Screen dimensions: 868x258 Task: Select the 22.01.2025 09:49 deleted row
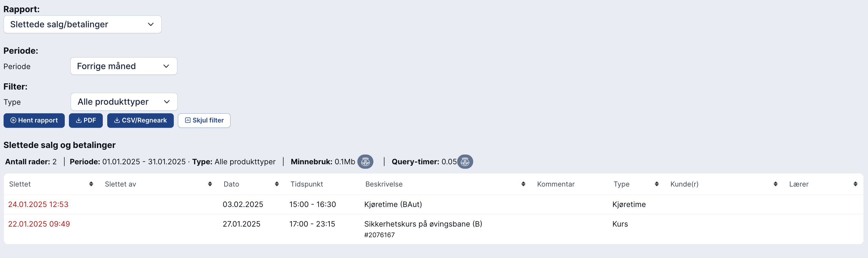pyautogui.click(x=433, y=229)
